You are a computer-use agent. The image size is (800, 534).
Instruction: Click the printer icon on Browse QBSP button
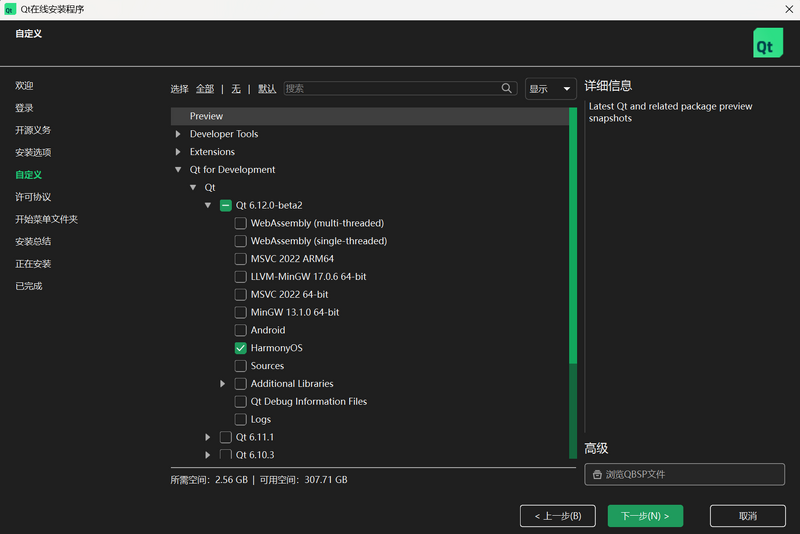tap(597, 474)
